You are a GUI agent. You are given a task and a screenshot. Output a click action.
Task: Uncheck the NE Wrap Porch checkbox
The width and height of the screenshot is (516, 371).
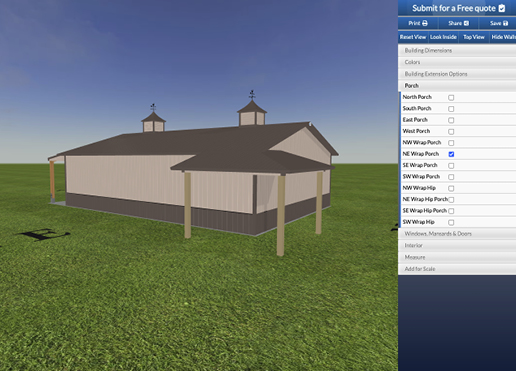451,154
